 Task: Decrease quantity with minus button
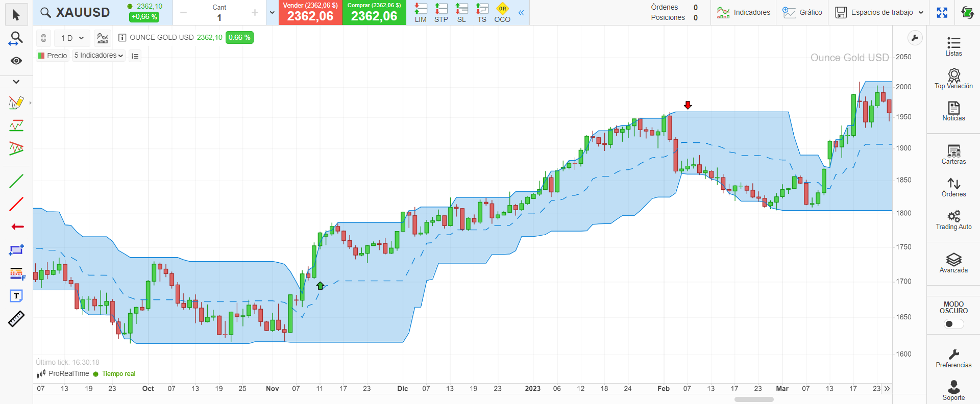184,13
